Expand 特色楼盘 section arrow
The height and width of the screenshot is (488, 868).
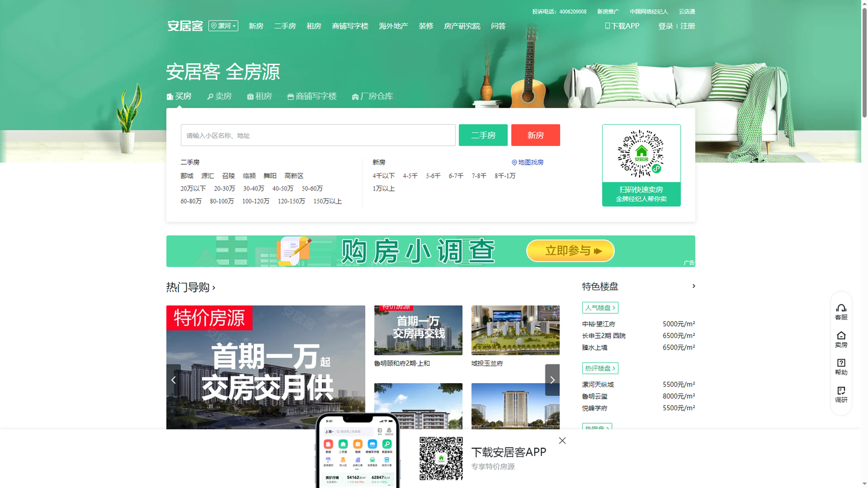[693, 286]
